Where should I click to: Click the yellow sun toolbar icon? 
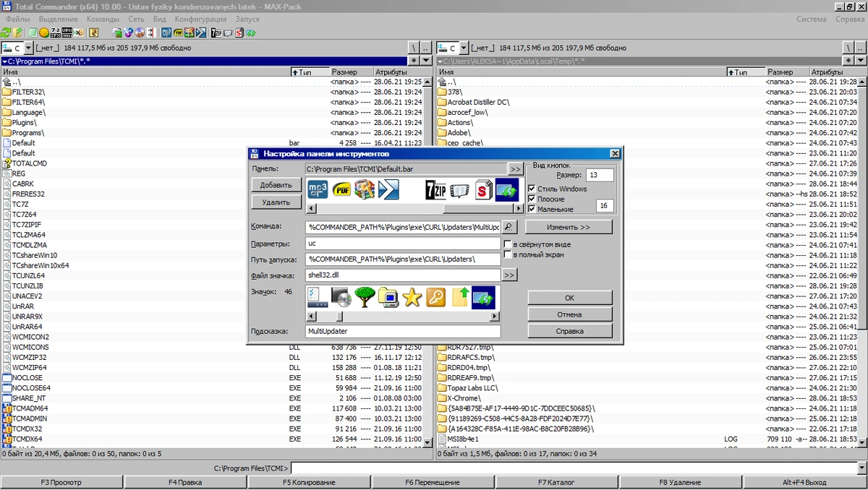(x=43, y=33)
